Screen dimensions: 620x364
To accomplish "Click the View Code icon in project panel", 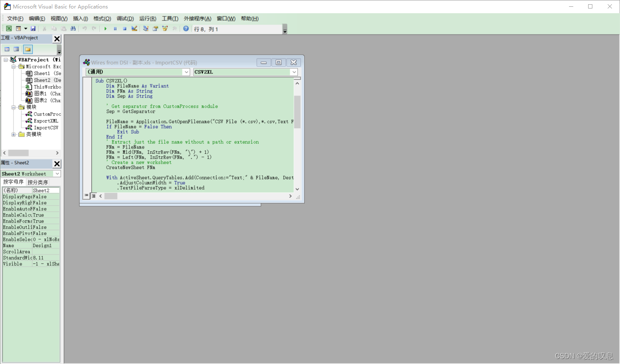I will click(7, 49).
